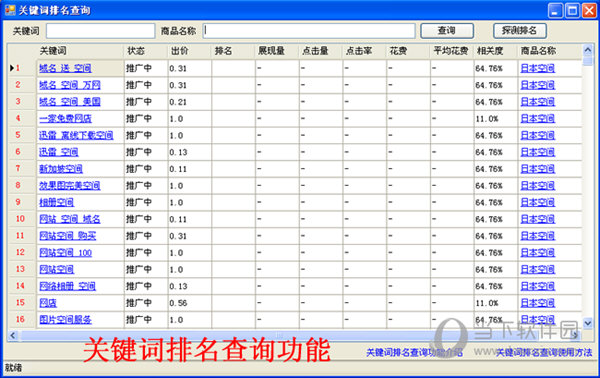Open the keyword link 域名 空间 万网
Image resolution: width=600 pixels, height=378 pixels.
(70, 85)
